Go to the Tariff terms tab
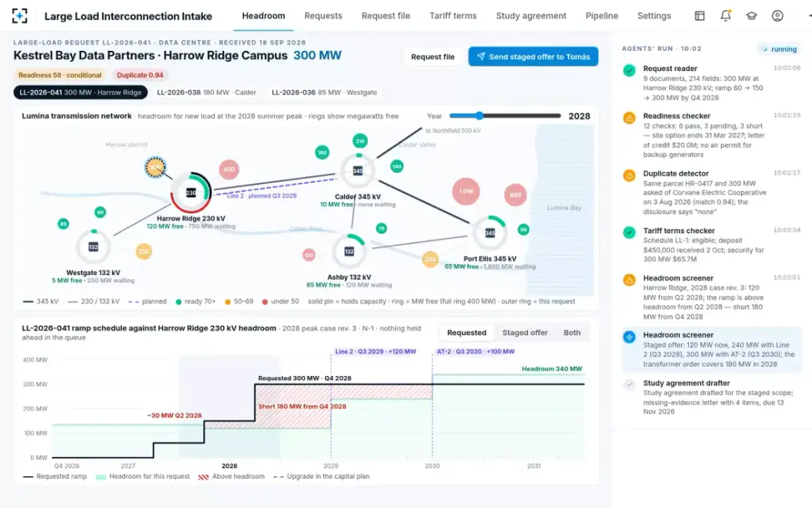Viewport: 812px width, 508px height. coord(453,16)
